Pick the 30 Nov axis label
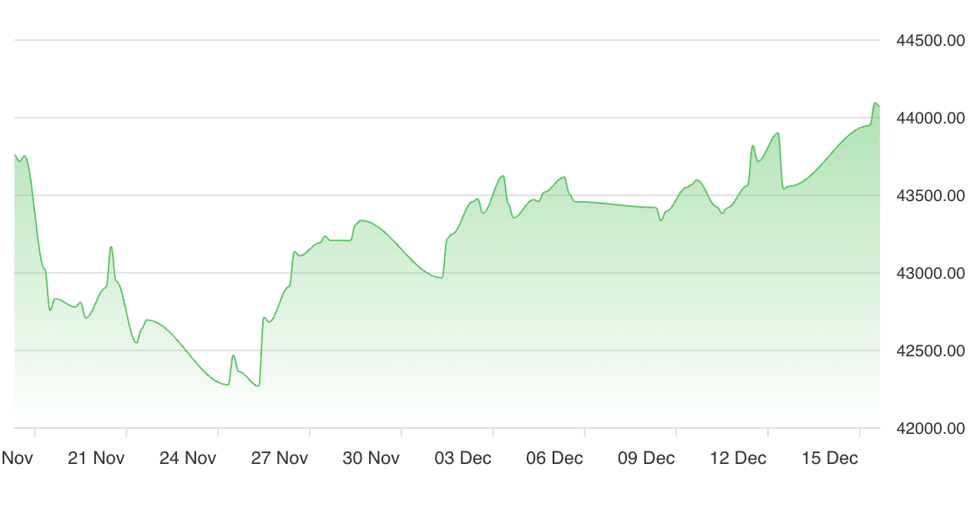 [x=371, y=458]
